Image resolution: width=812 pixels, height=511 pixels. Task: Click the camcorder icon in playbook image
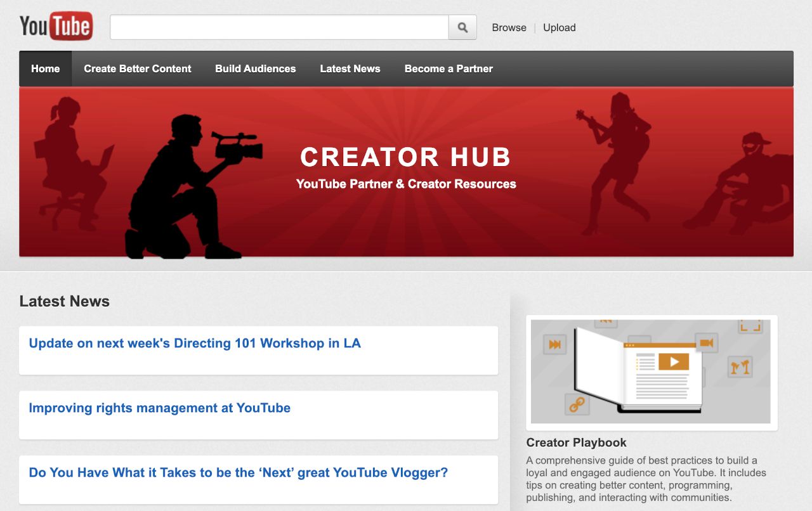tap(707, 343)
